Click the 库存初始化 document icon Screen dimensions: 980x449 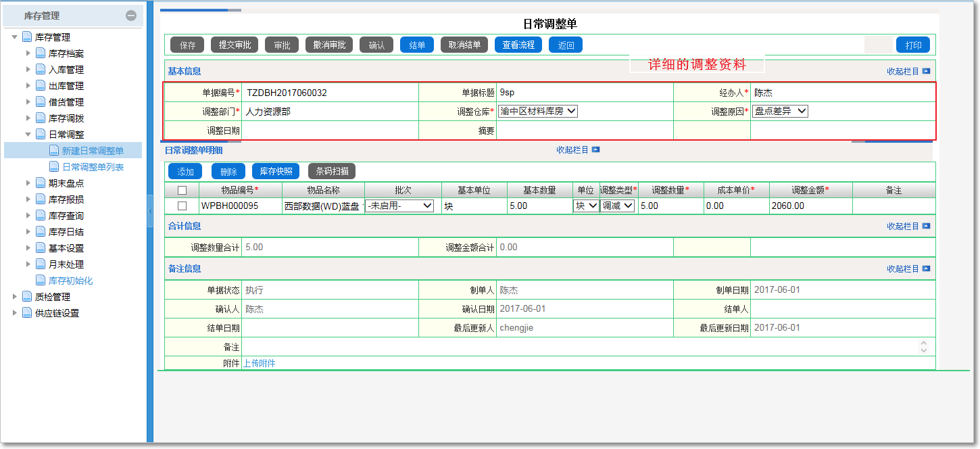pyautogui.click(x=41, y=281)
